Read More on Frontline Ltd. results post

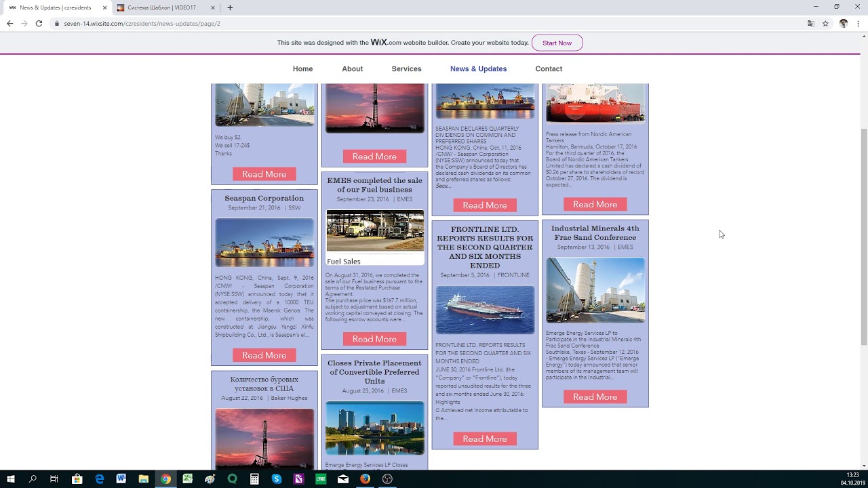(485, 439)
